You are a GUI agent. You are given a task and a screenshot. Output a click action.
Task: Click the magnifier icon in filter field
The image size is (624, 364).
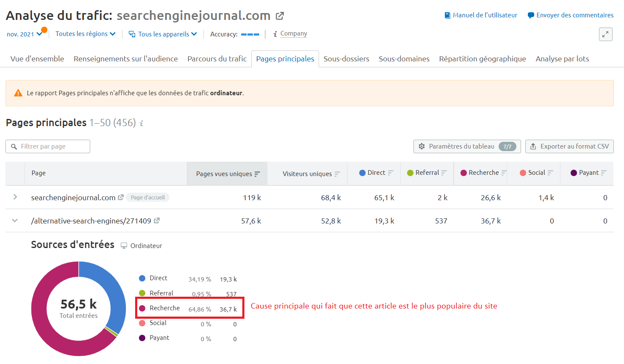pyautogui.click(x=14, y=146)
